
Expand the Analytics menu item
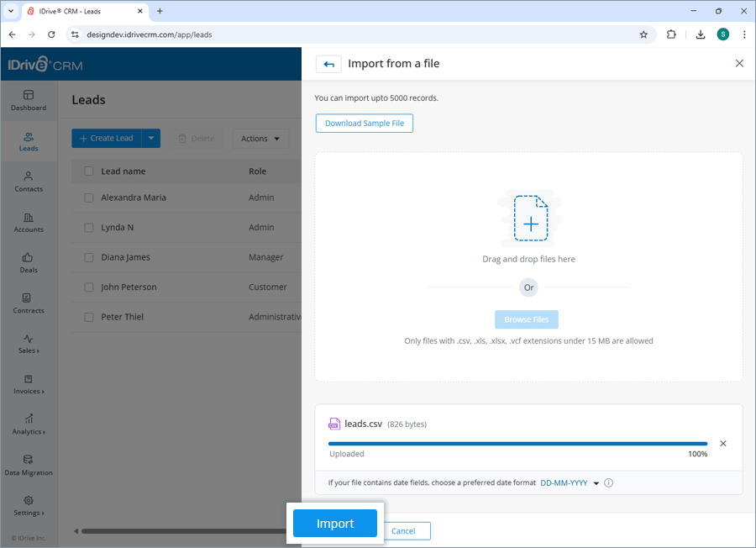[x=28, y=426]
